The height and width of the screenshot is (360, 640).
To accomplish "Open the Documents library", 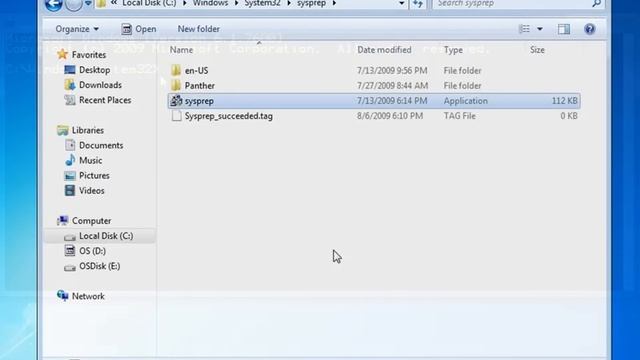I will click(x=101, y=145).
